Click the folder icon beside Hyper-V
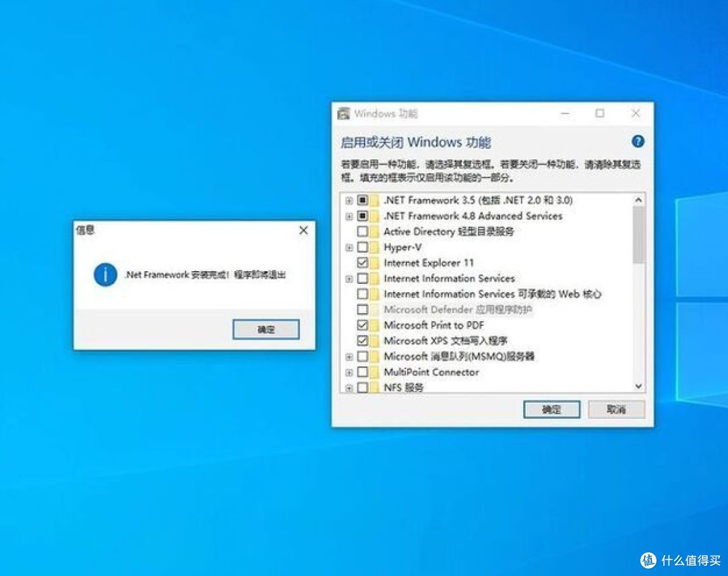The height and width of the screenshot is (576, 728). [x=374, y=248]
